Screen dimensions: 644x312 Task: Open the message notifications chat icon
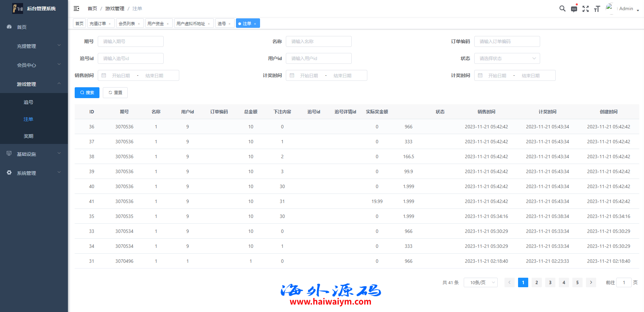pyautogui.click(x=574, y=9)
